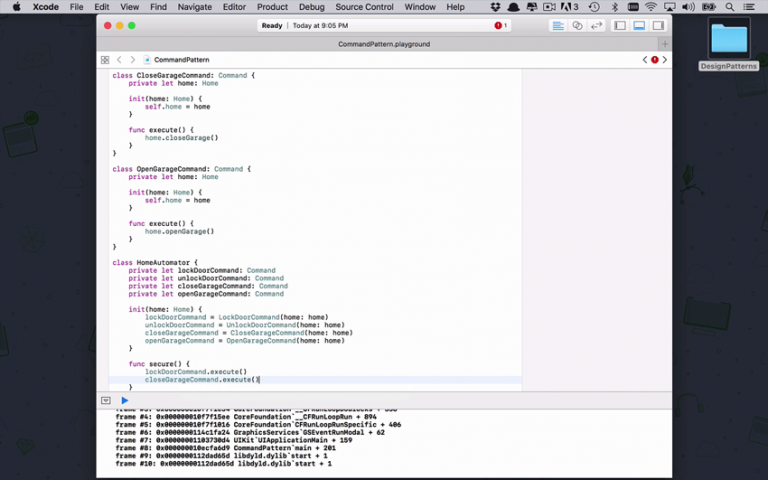
Task: Open related items grid menu
Action: [x=105, y=60]
